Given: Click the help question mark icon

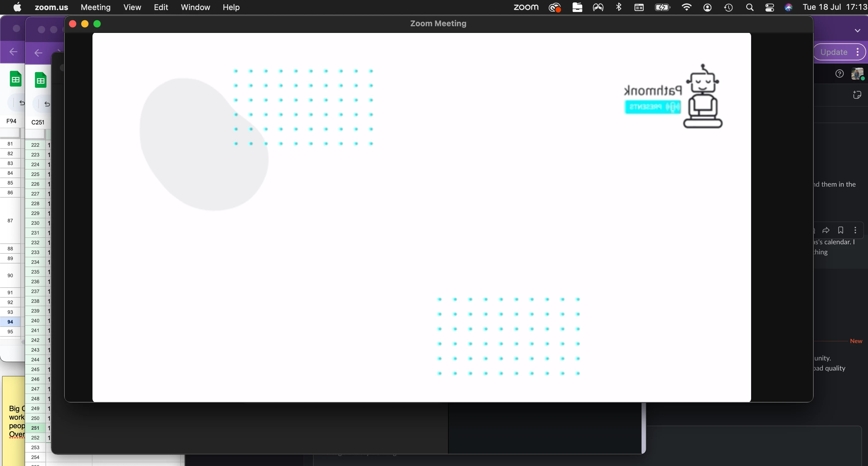Looking at the screenshot, I should [x=839, y=73].
